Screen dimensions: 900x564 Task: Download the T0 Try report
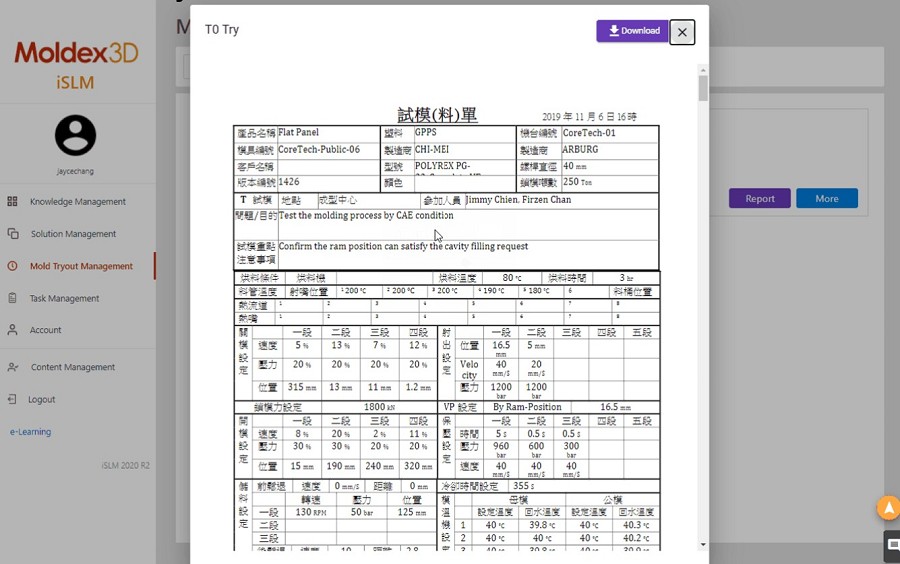(632, 31)
